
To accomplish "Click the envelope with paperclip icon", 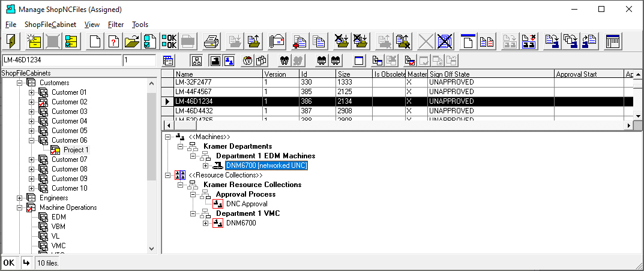I will (x=277, y=41).
